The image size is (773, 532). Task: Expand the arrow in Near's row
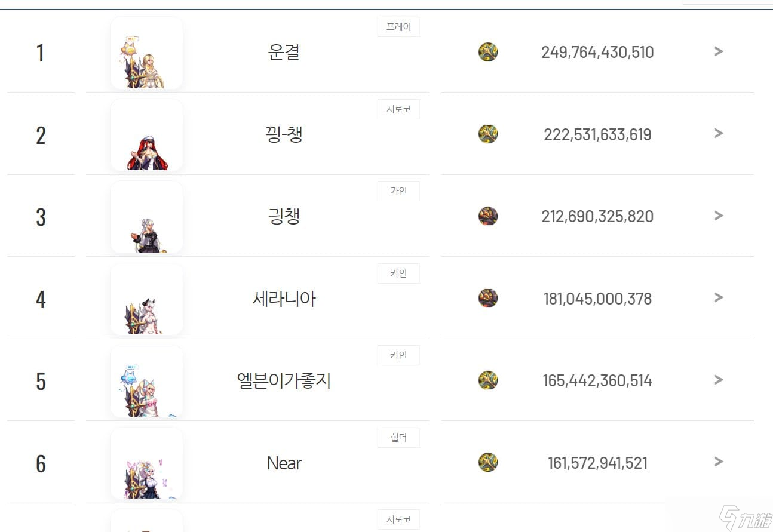(x=719, y=462)
